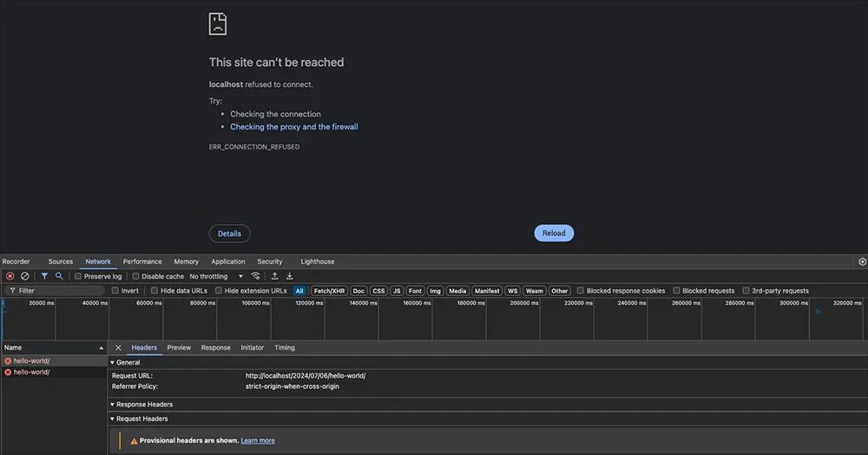The image size is (868, 455).
Task: Open Checking the proxy and the firewall link
Action: 294,127
